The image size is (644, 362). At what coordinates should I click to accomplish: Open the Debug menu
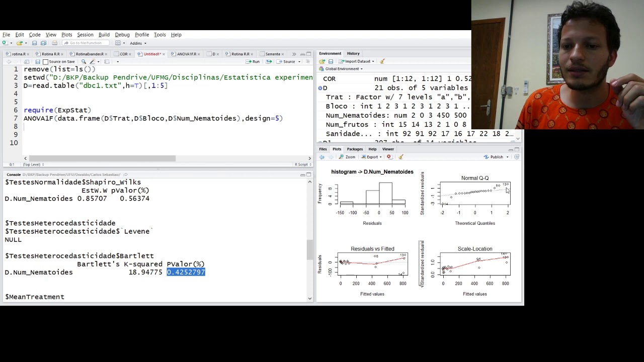coord(122,35)
